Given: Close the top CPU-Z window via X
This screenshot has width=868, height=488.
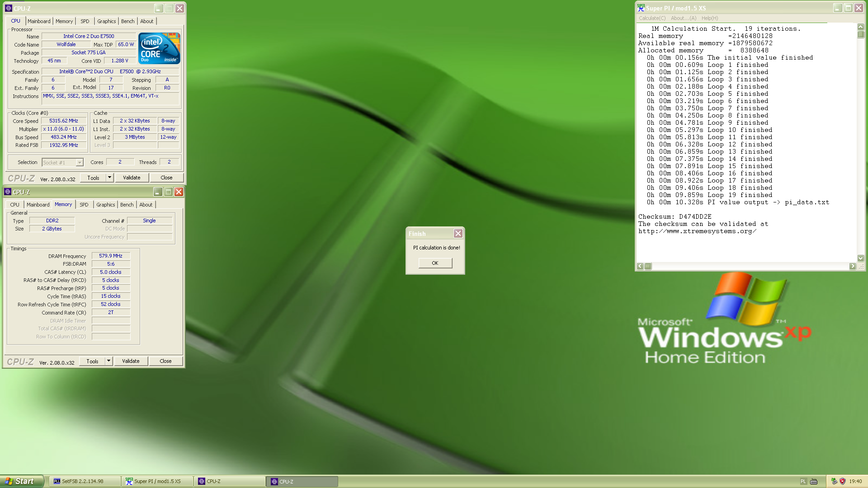Looking at the screenshot, I should pos(179,9).
